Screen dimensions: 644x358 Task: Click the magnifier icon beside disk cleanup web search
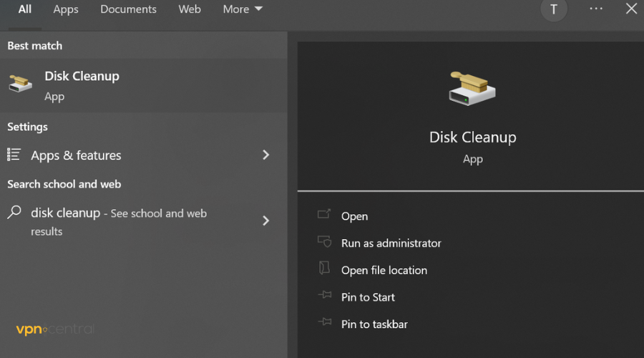tap(14, 213)
